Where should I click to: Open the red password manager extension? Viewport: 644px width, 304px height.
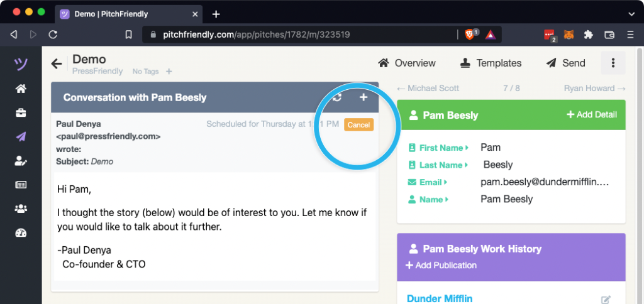coord(549,35)
